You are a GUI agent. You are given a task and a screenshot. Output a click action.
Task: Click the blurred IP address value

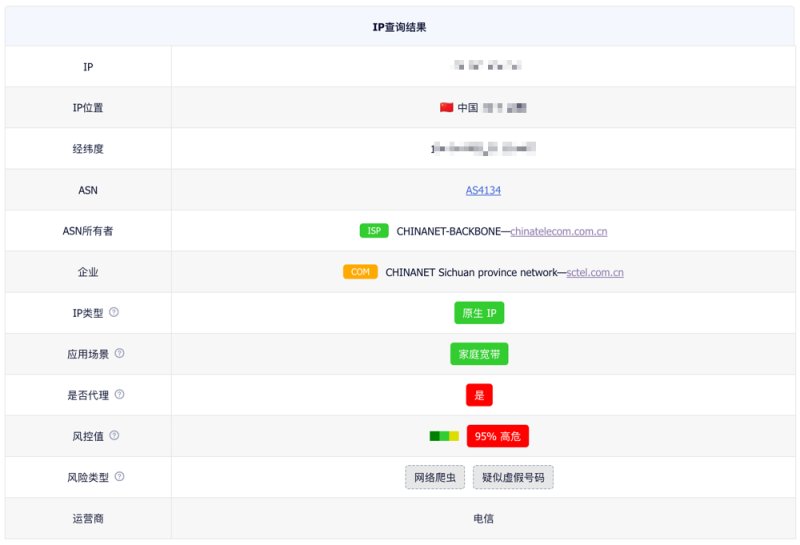click(x=487, y=65)
